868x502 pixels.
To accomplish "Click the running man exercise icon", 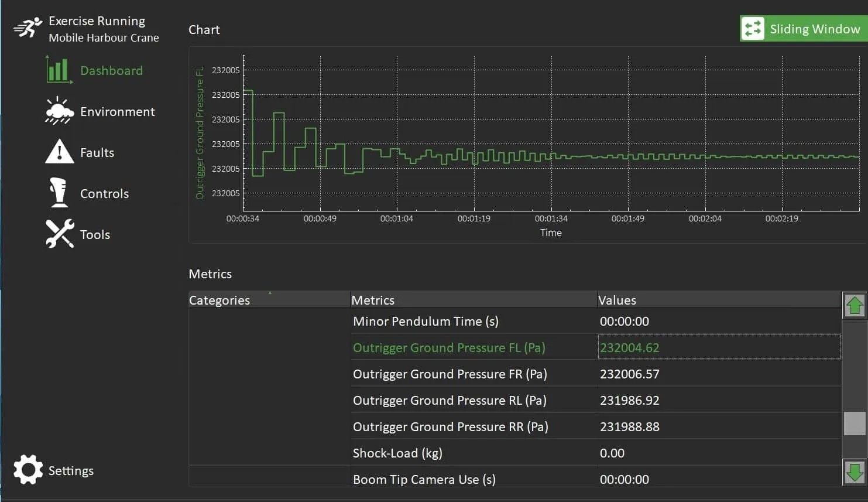I will pyautogui.click(x=28, y=28).
